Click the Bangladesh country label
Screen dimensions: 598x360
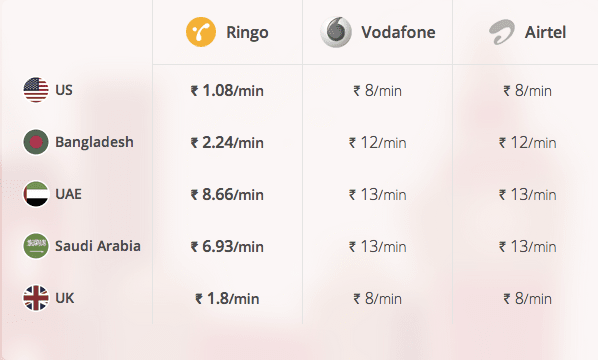pos(95,142)
